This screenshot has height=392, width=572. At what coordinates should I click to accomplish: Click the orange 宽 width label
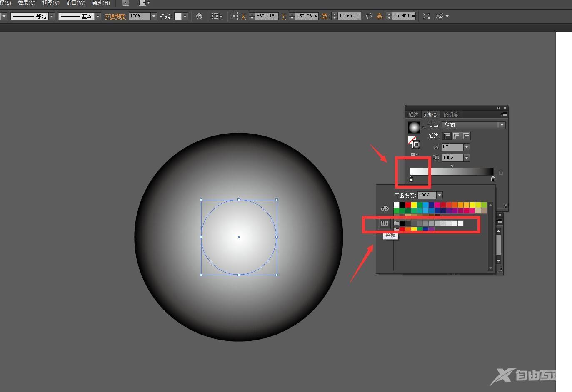click(325, 16)
